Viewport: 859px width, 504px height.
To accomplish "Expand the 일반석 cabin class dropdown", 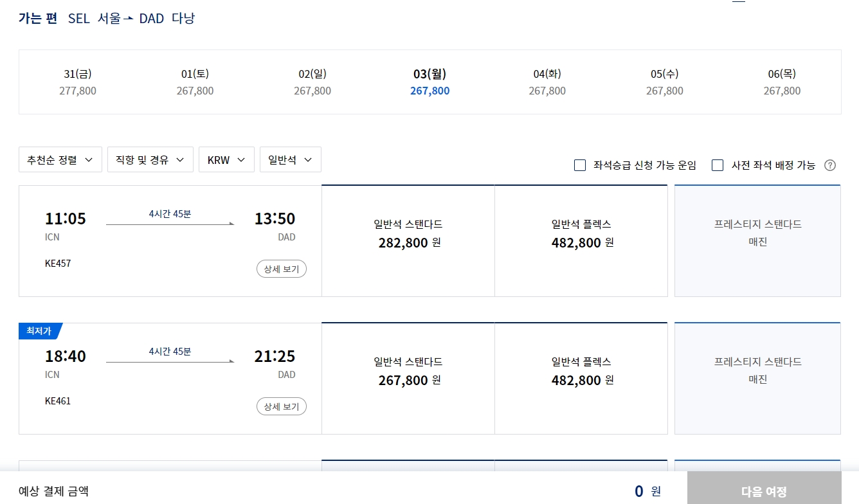I will [290, 159].
